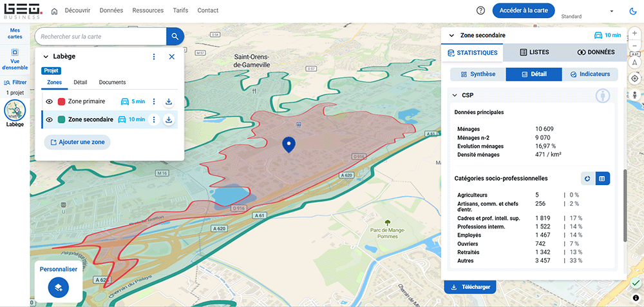The height and width of the screenshot is (307, 644).
Task: Click the locate me target icon
Action: point(634,78)
